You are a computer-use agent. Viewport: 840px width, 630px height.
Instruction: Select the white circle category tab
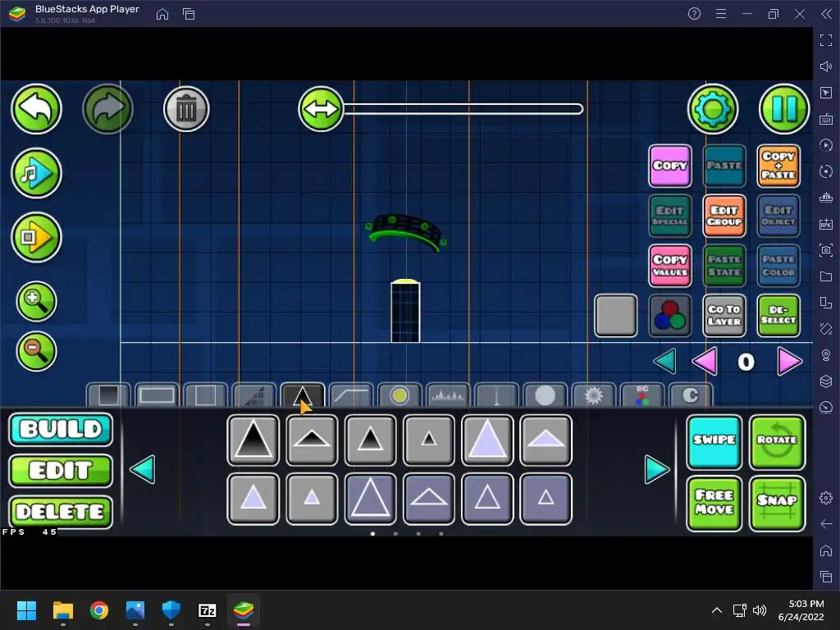pos(545,395)
